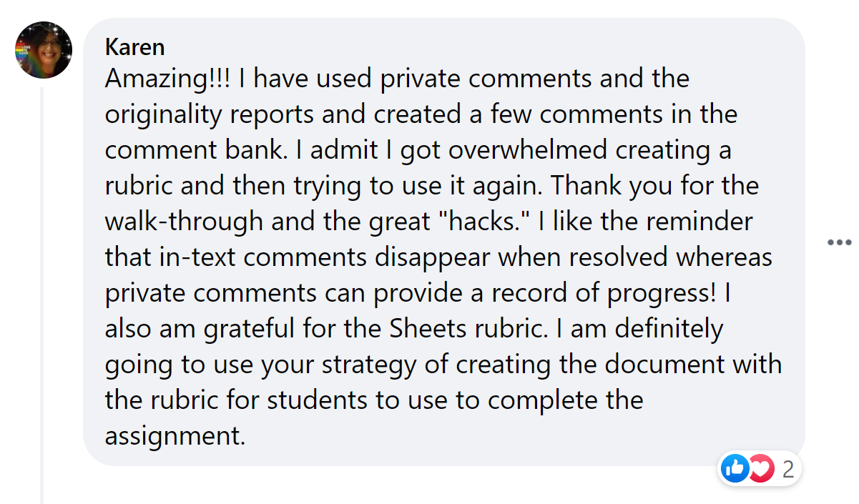Click the red heart reaction icon

(761, 469)
